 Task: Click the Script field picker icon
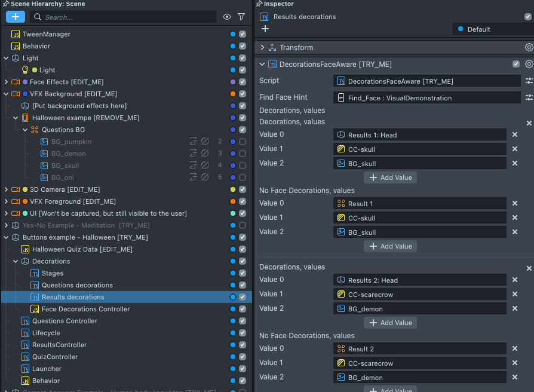coord(529,81)
